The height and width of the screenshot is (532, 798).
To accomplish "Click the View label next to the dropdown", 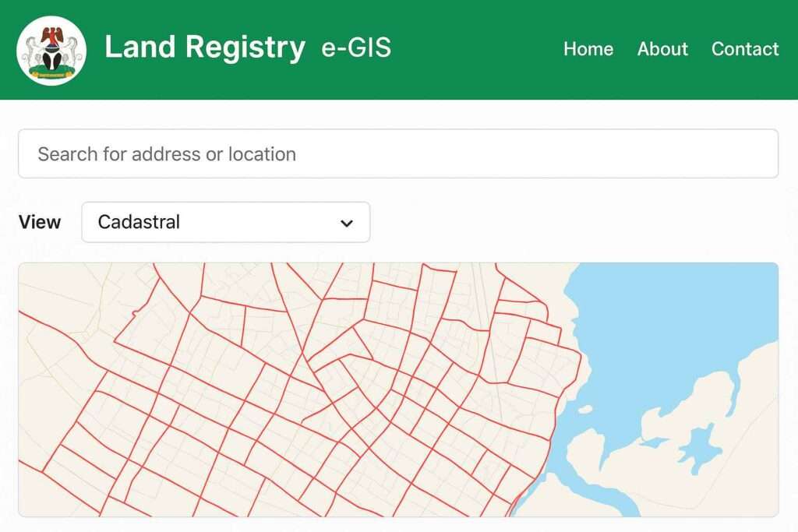I will pyautogui.click(x=40, y=223).
